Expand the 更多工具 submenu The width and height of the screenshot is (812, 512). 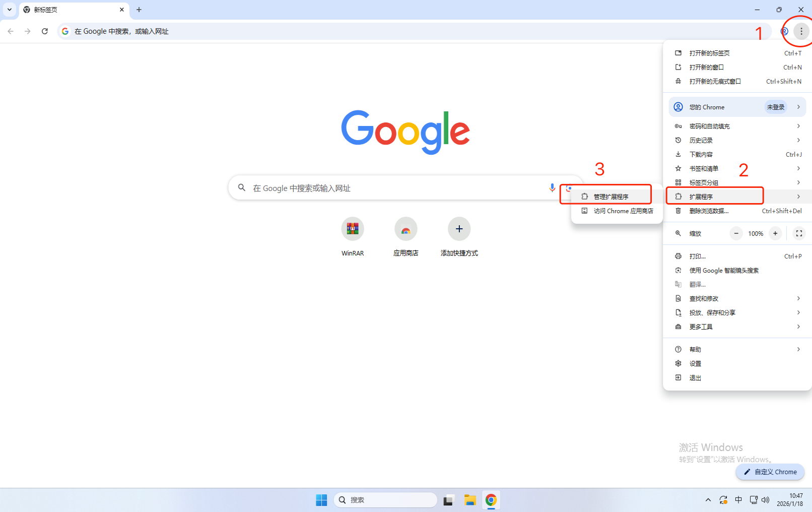737,327
